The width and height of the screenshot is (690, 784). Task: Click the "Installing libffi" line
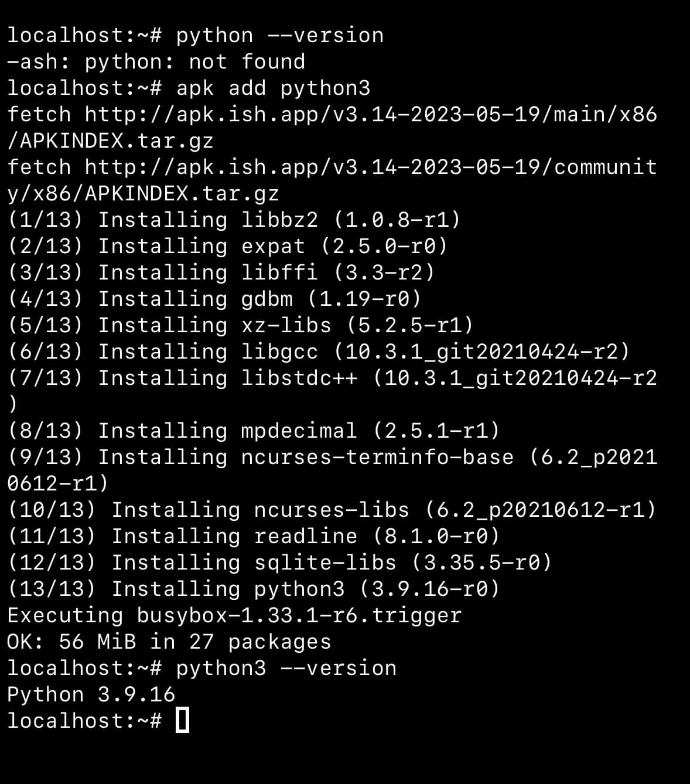(x=221, y=272)
